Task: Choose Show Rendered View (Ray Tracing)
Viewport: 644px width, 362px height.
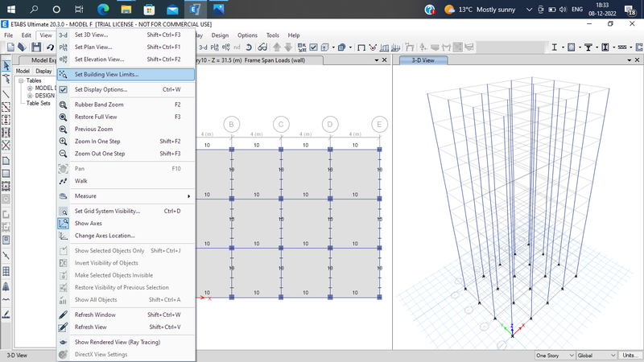Action: [x=126, y=342]
